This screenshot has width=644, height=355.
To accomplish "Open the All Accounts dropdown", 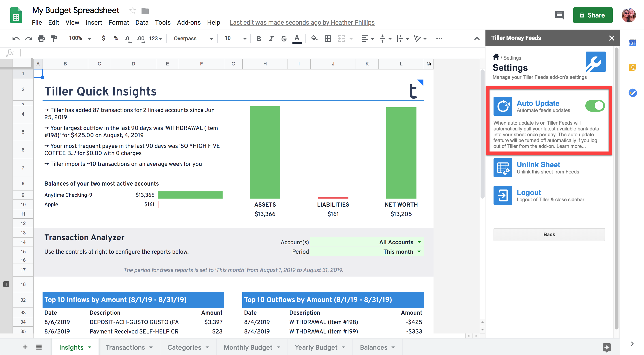I will pyautogui.click(x=419, y=242).
